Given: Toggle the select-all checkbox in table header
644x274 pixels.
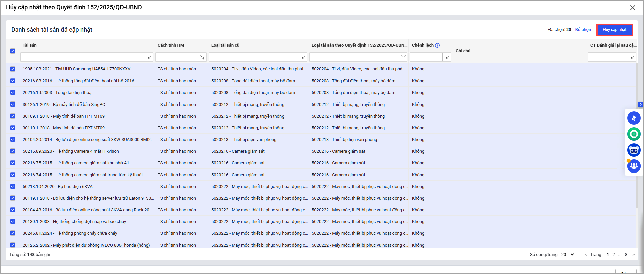Looking at the screenshot, I should coord(13,51).
